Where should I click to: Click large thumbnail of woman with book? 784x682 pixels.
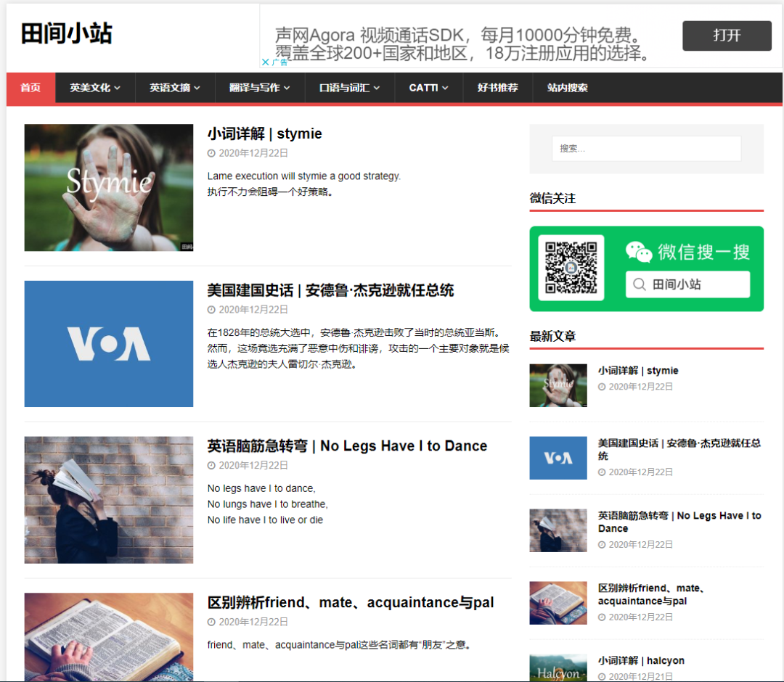108,500
